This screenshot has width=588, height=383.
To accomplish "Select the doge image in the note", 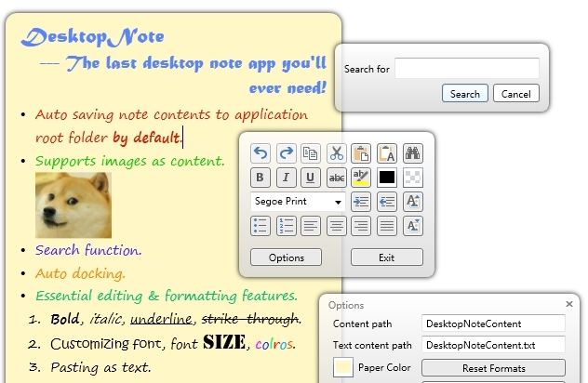I will [73, 205].
